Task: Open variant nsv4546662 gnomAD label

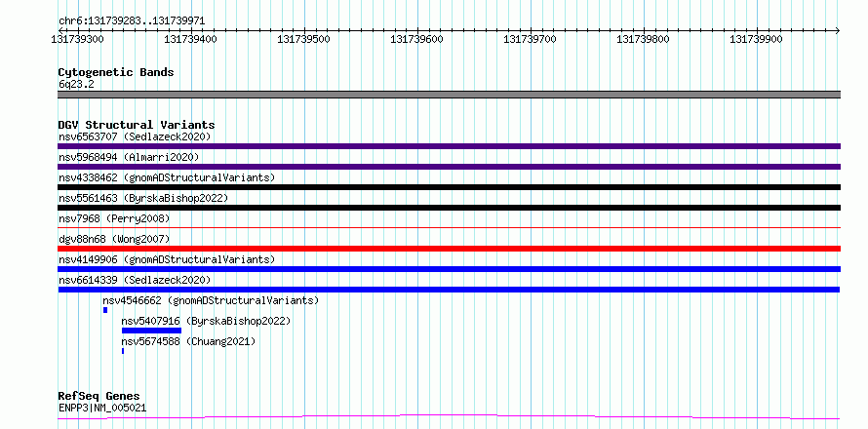Action: pos(211,300)
